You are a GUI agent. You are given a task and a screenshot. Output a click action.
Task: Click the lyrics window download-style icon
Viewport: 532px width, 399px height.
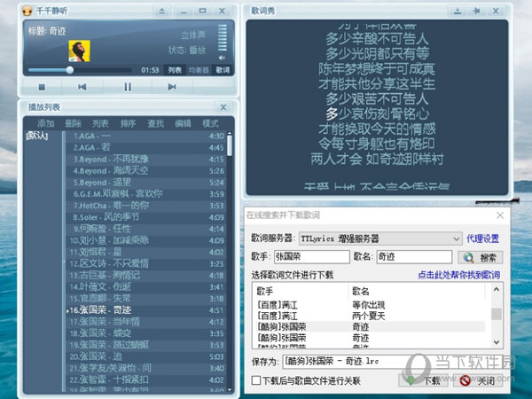458,12
